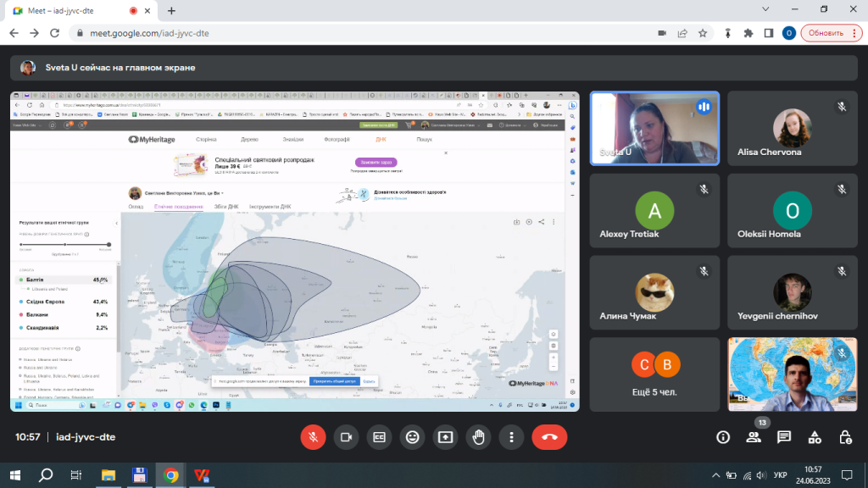This screenshot has width=868, height=488.
Task: Switch the УКР keyboard language
Action: [780, 475]
